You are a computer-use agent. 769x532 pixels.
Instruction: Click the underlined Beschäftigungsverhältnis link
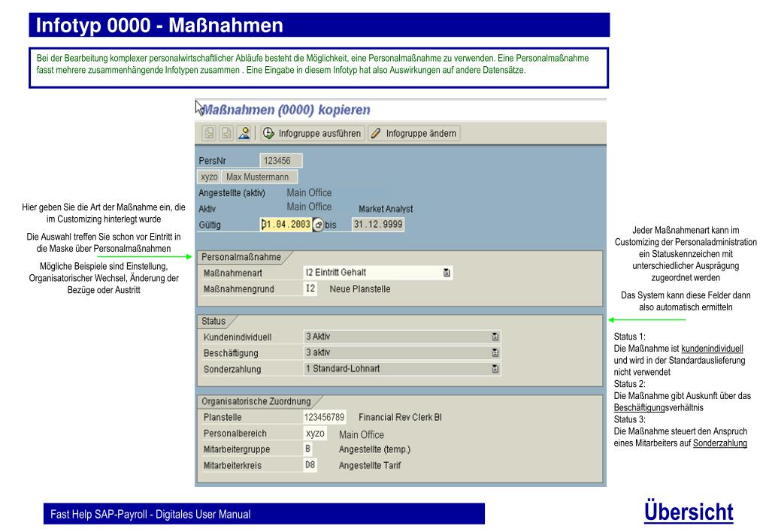(658, 407)
